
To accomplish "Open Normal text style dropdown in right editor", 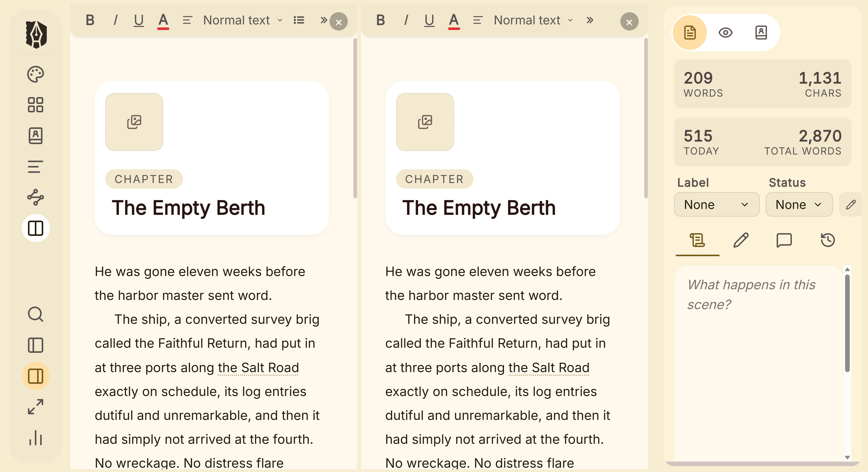I will [533, 20].
